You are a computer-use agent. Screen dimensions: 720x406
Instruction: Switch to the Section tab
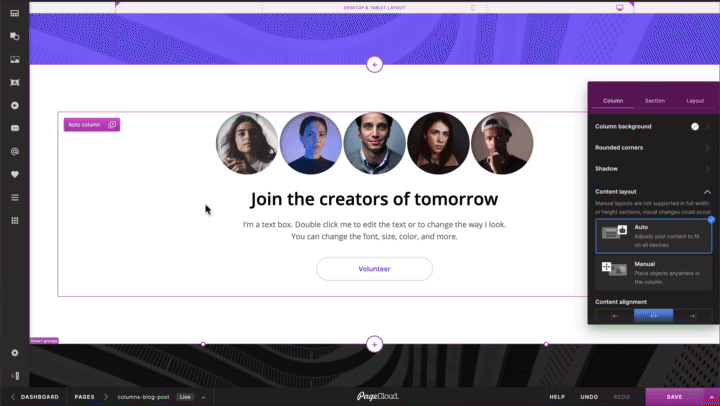coord(654,101)
